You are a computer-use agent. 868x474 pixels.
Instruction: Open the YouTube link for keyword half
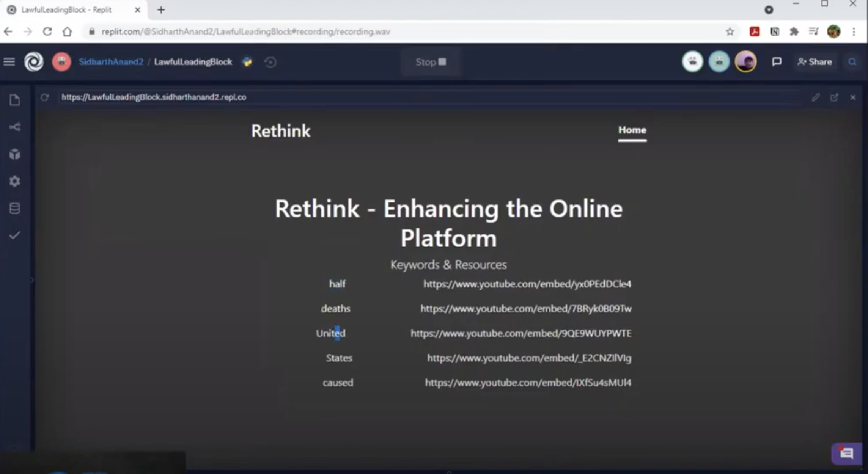pos(527,284)
